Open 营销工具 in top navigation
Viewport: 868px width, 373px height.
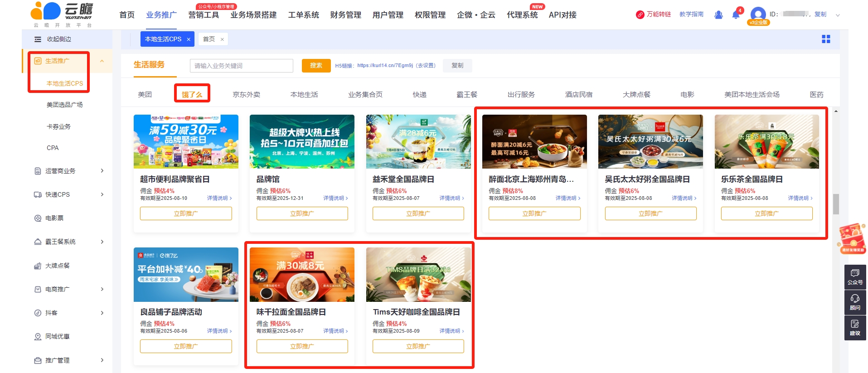pos(204,15)
